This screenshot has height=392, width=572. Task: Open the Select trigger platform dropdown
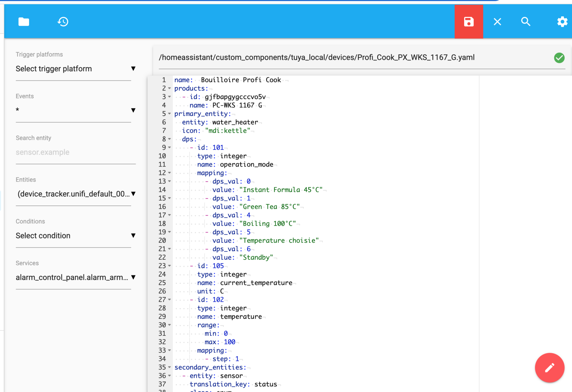tap(76, 69)
